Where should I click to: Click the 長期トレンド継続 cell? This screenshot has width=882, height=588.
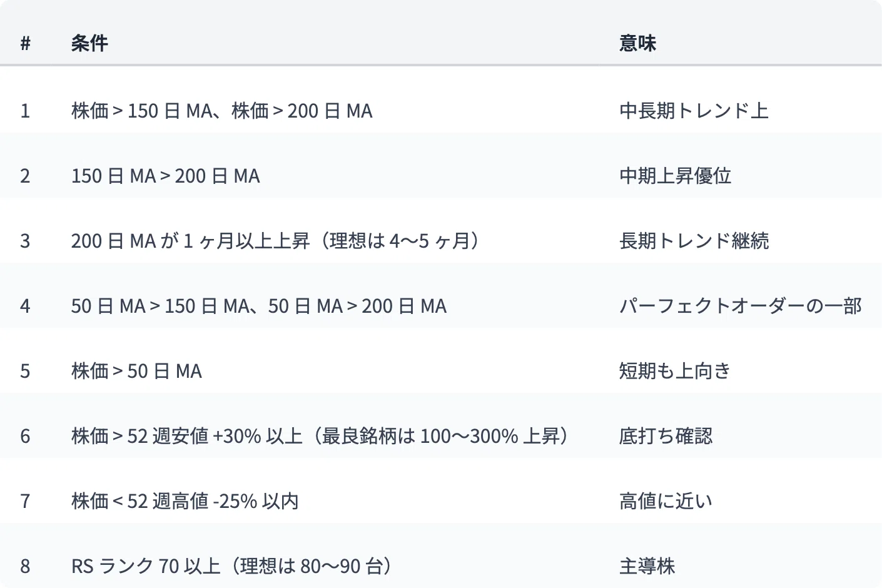pyautogui.click(x=694, y=241)
